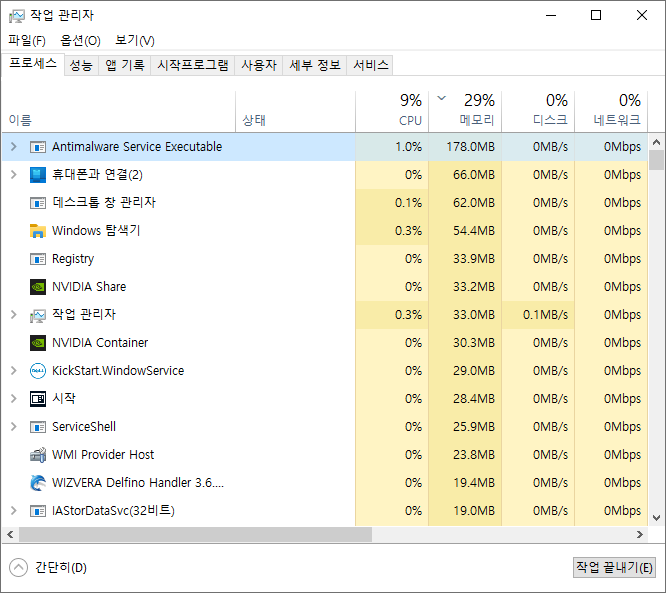The image size is (666, 593).
Task: Expand the KickStart.WindowService group
Action: point(14,371)
